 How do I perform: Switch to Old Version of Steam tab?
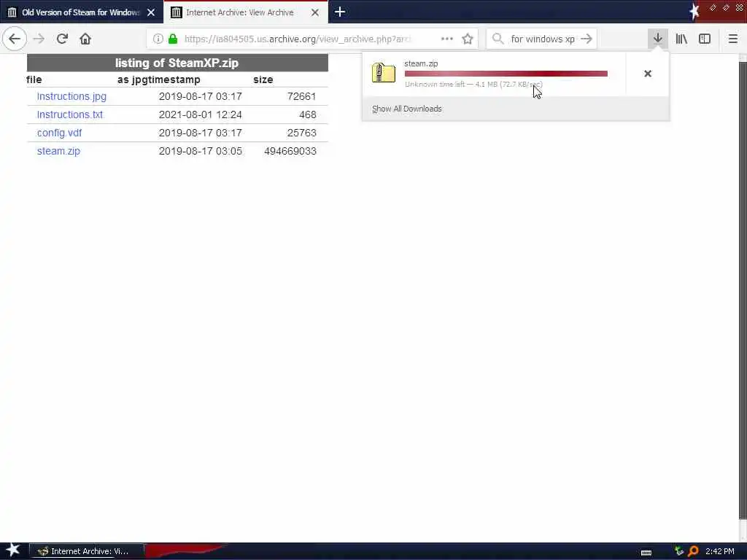click(x=82, y=12)
